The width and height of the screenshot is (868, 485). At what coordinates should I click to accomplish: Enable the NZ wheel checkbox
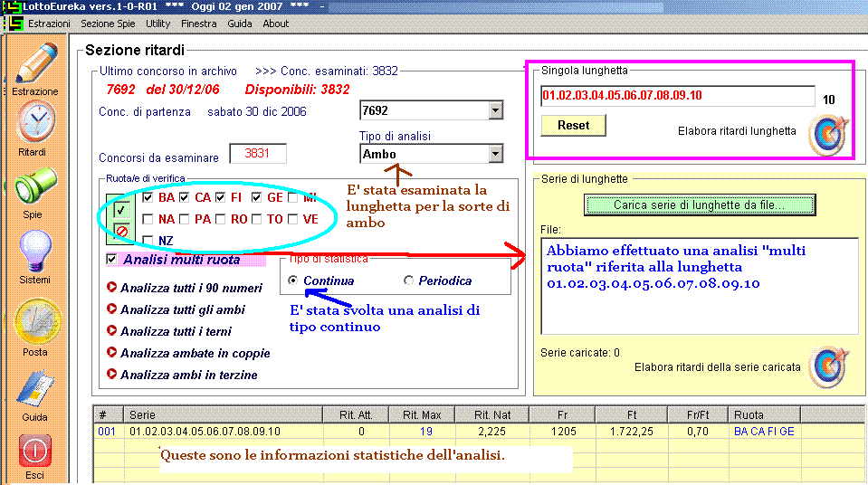click(148, 241)
